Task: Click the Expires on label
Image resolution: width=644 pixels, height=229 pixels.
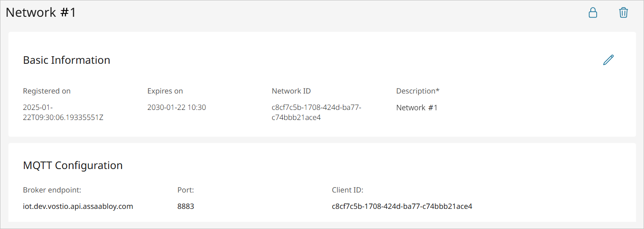Action: (x=165, y=91)
